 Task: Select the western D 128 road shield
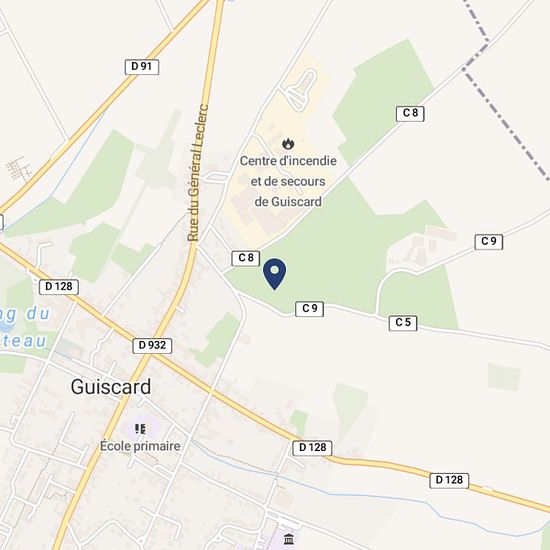[x=59, y=287]
